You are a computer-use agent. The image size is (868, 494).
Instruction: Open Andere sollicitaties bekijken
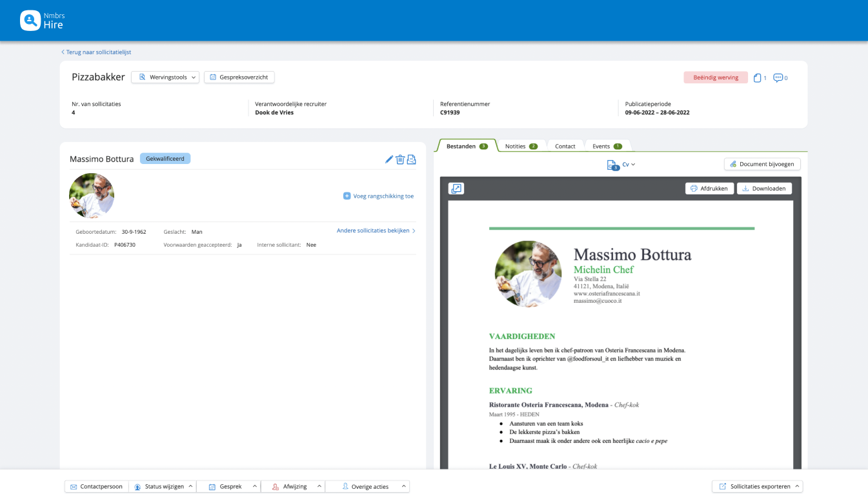(x=376, y=231)
